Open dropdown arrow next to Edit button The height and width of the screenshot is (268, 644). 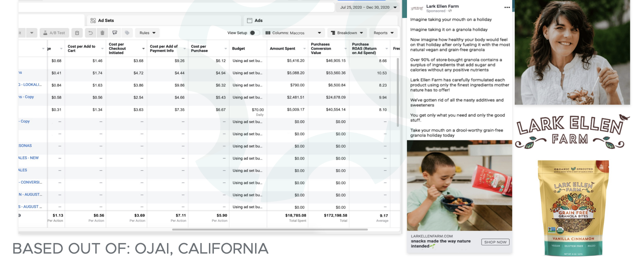click(x=32, y=33)
